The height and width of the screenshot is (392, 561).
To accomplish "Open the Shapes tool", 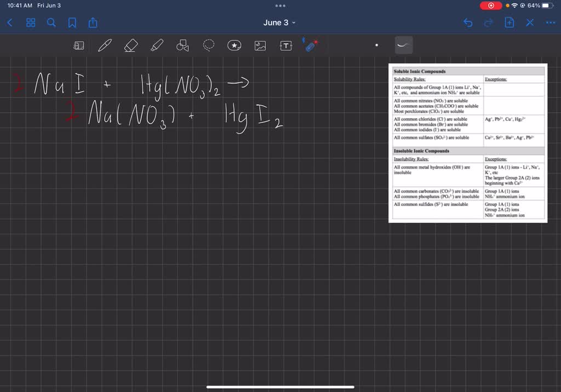I will 182,45.
